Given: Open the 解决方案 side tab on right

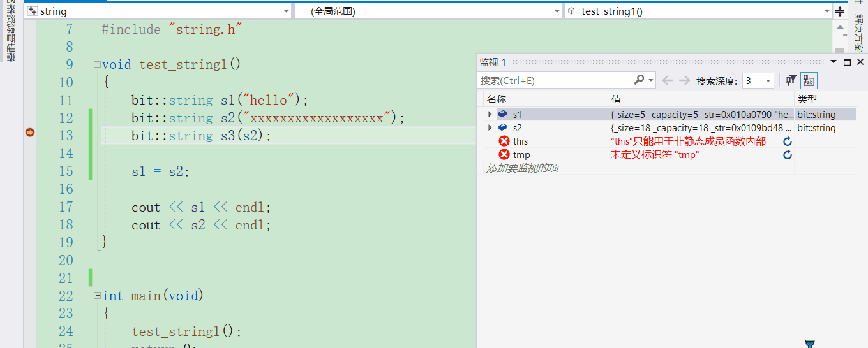Looking at the screenshot, I should (859, 32).
